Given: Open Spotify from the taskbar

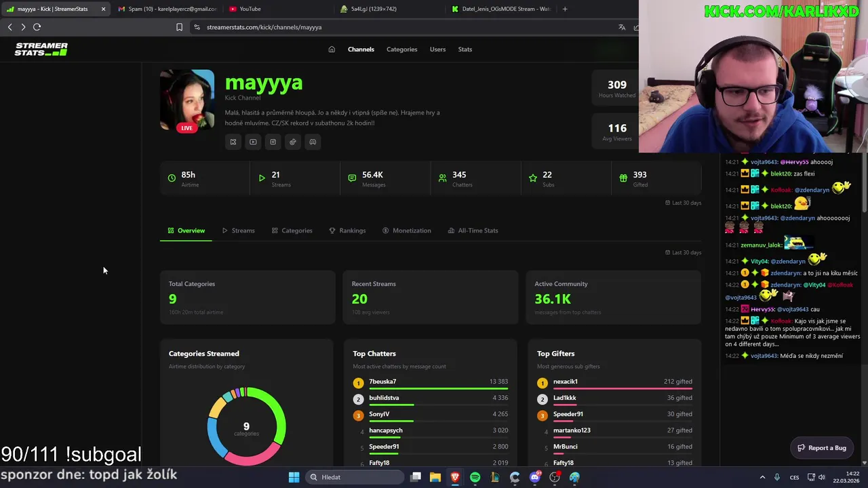Looking at the screenshot, I should click(475, 477).
